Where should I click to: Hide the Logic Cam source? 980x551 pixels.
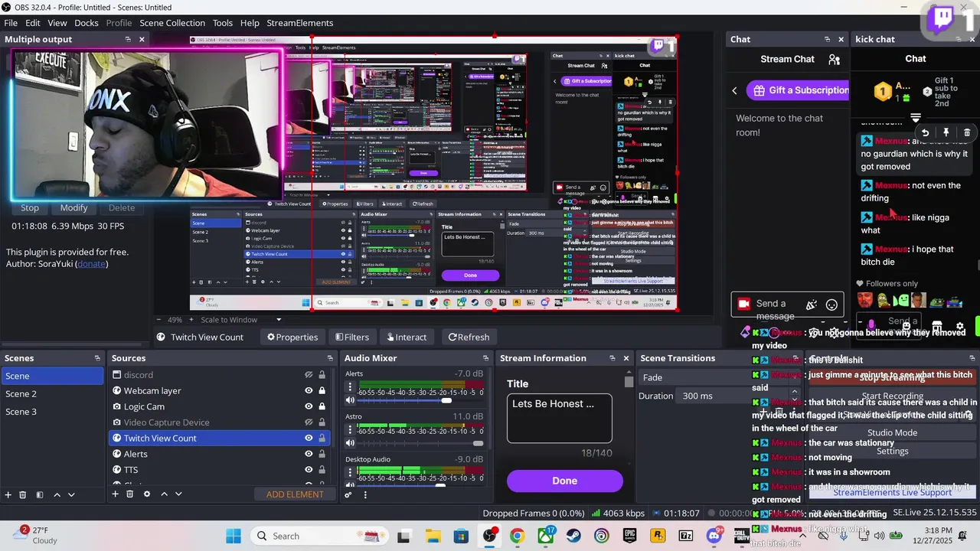(x=309, y=406)
